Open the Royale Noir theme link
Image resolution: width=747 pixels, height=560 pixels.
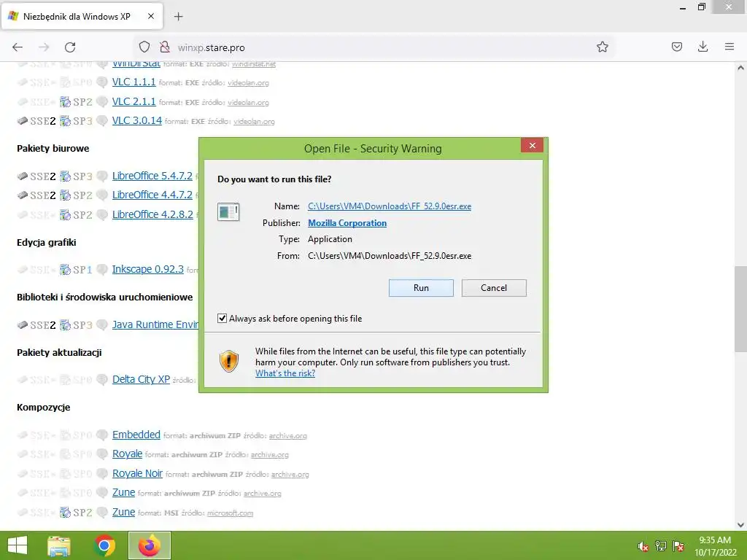pyautogui.click(x=137, y=473)
